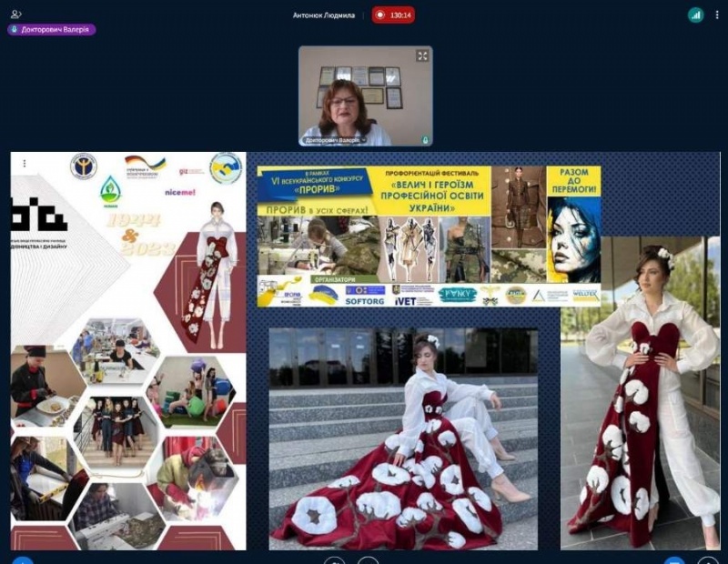728x564 pixels.
Task: Click the connection status signal icon
Action: [x=695, y=15]
